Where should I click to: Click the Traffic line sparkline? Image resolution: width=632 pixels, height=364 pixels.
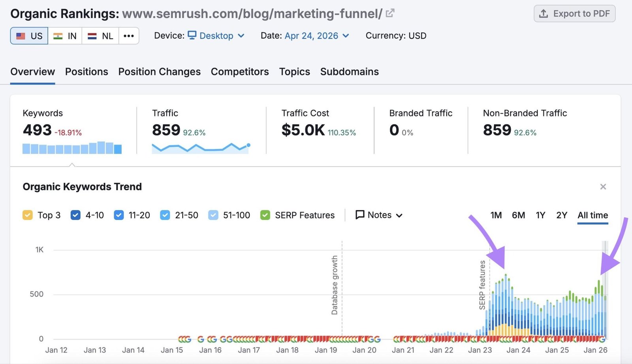pos(201,148)
